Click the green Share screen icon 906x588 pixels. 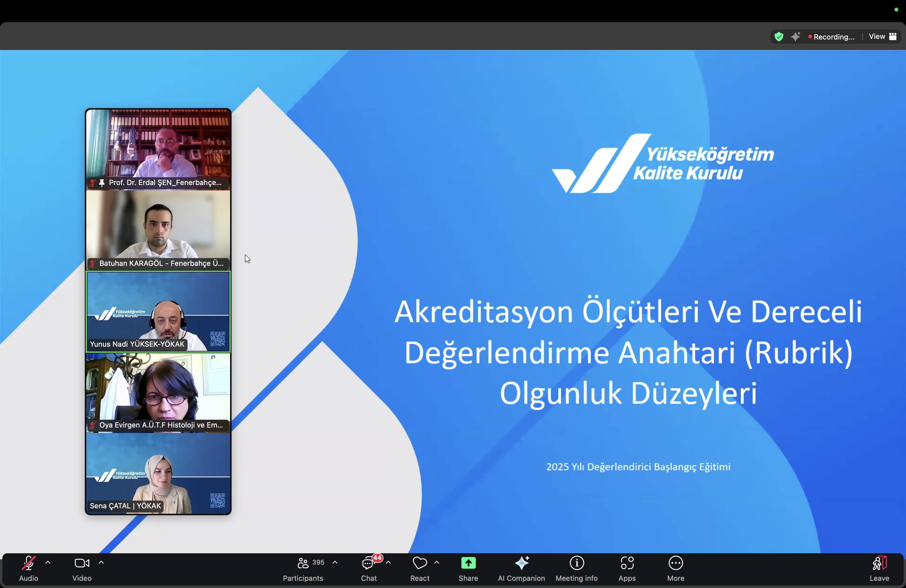click(x=468, y=563)
